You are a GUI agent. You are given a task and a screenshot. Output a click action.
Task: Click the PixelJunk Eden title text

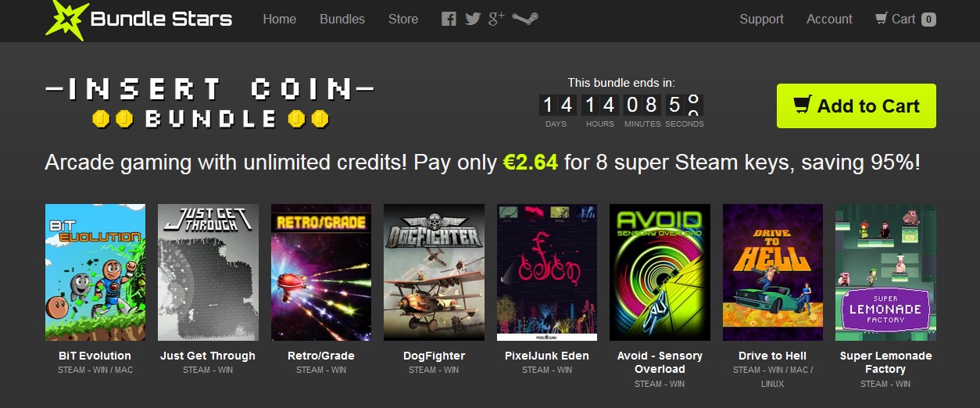[547, 356]
